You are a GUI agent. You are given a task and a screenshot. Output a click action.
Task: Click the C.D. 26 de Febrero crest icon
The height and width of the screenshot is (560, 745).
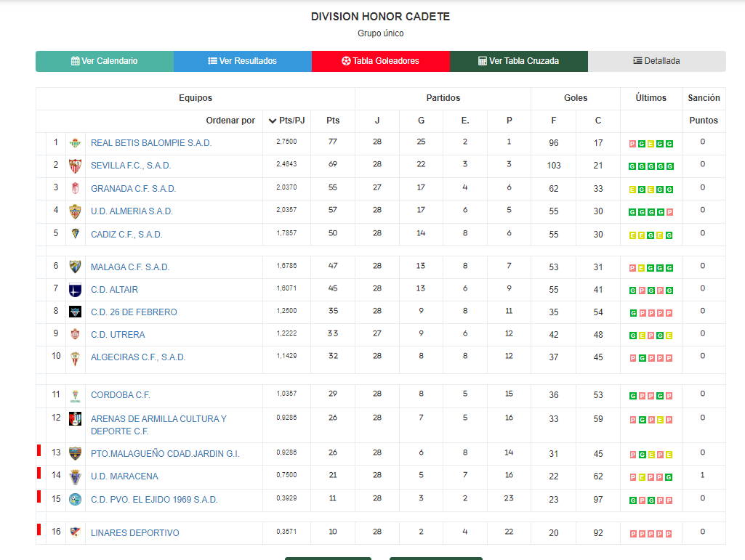tap(75, 312)
